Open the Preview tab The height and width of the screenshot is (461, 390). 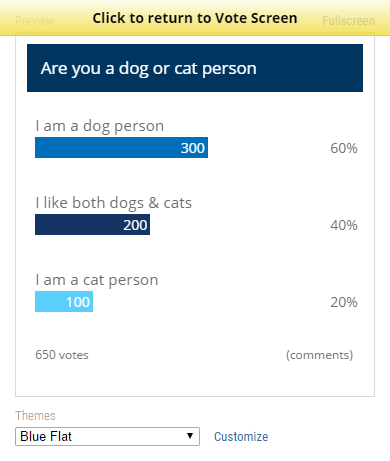35,21
